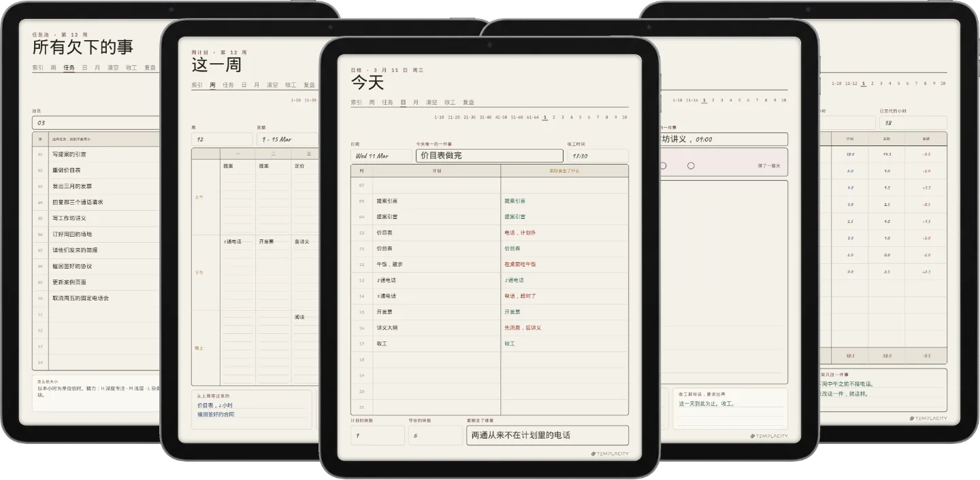The height and width of the screenshot is (480, 980).
Task: Open 月 tab on 这一周 page
Action: (257, 85)
